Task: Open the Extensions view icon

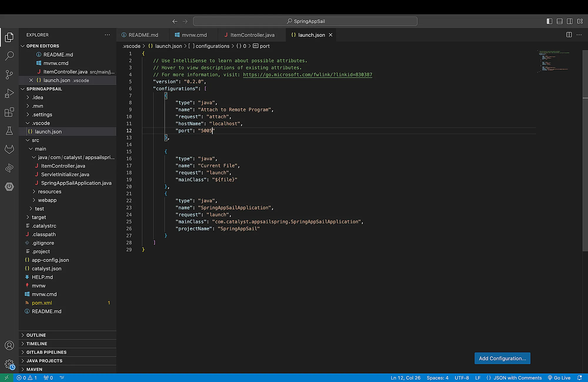Action: [x=9, y=112]
